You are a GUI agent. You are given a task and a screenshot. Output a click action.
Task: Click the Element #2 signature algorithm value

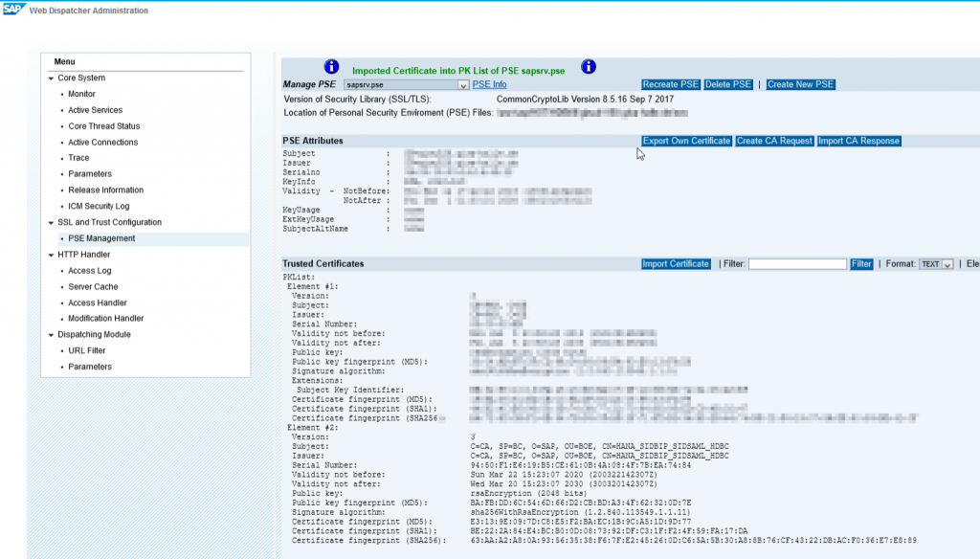tap(581, 512)
